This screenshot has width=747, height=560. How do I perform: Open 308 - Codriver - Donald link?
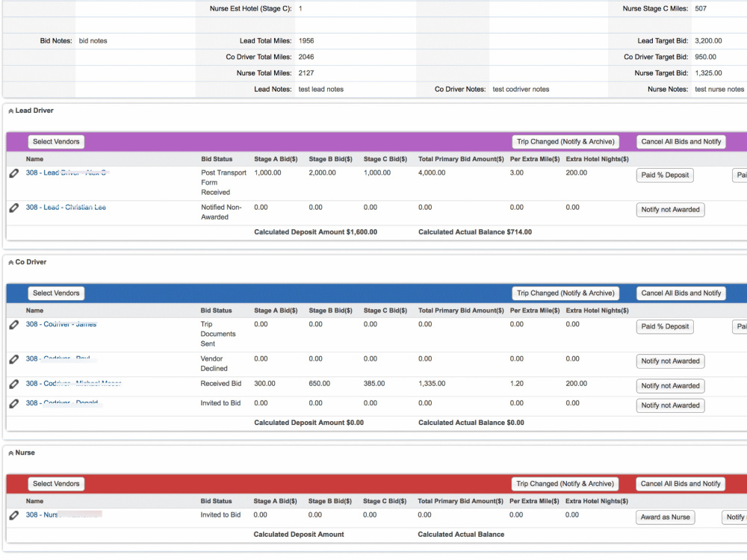tap(62, 403)
